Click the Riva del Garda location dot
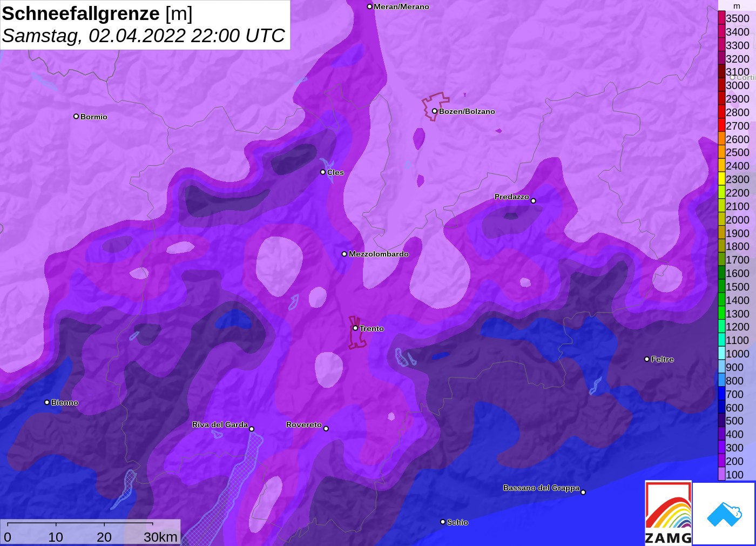The width and height of the screenshot is (756, 546). (252, 429)
